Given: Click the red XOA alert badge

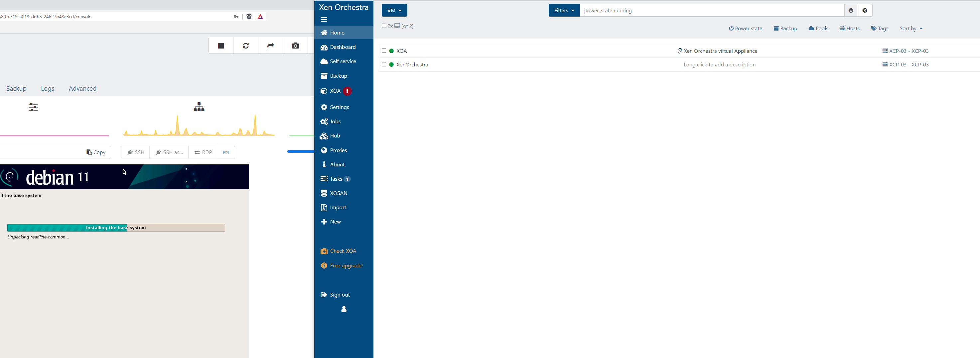Looking at the screenshot, I should (347, 91).
